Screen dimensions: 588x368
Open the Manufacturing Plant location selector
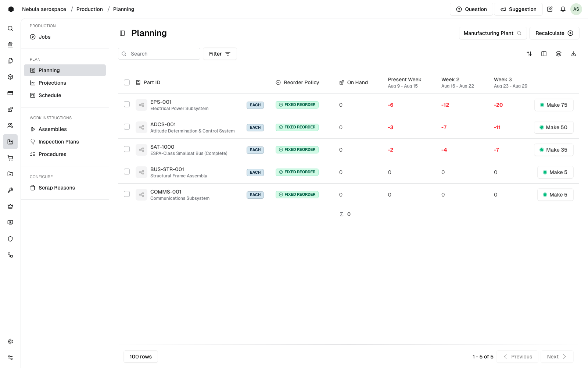(x=493, y=33)
